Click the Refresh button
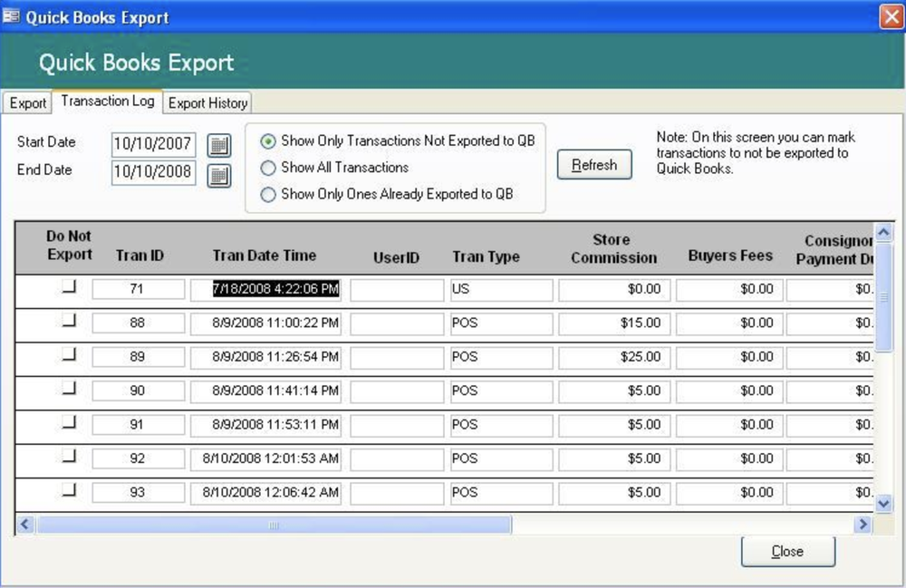Image resolution: width=906 pixels, height=588 pixels. [594, 165]
